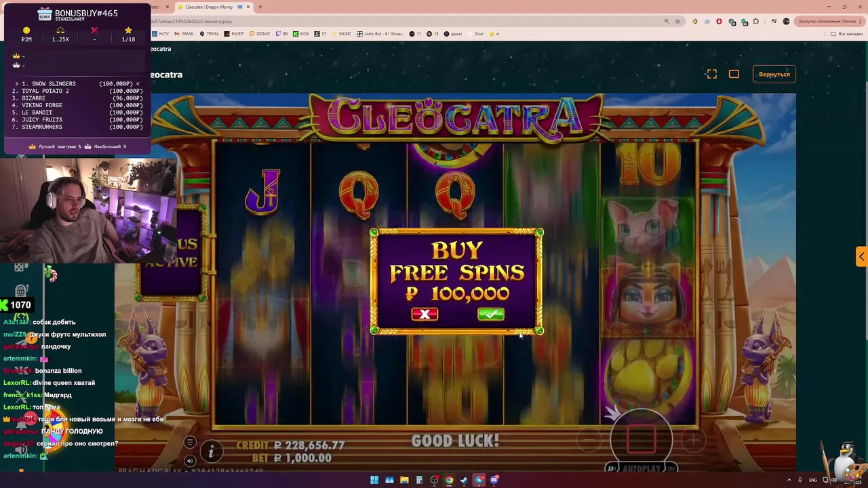
Task: Open Chrome from the taskbar
Action: click(449, 480)
